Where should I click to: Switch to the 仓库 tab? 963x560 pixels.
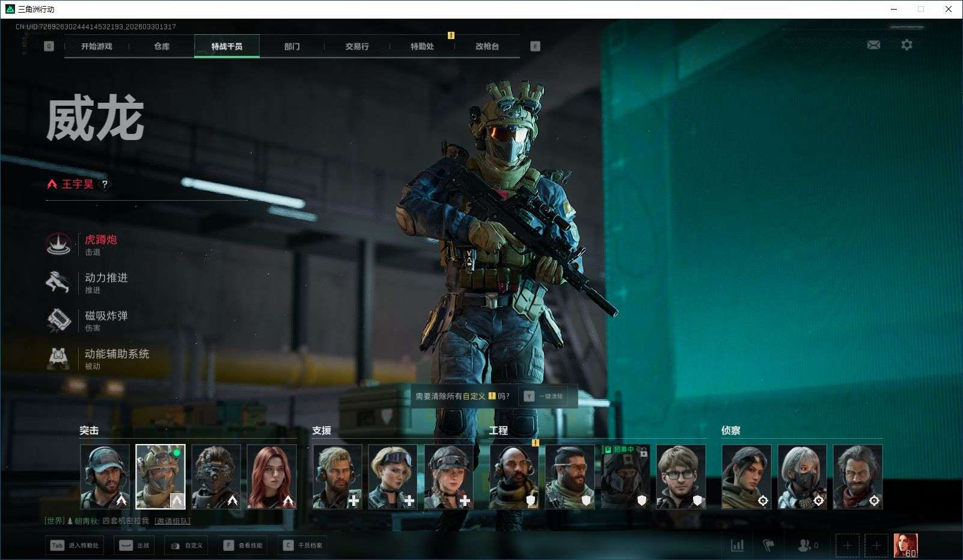(x=162, y=46)
